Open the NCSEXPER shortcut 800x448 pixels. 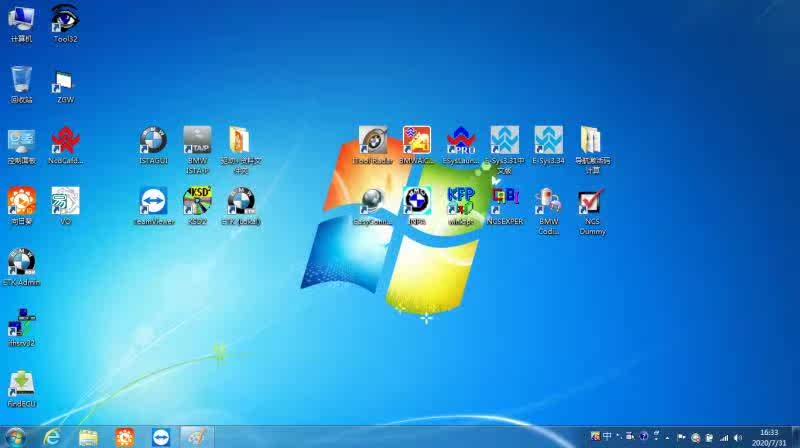(x=505, y=206)
